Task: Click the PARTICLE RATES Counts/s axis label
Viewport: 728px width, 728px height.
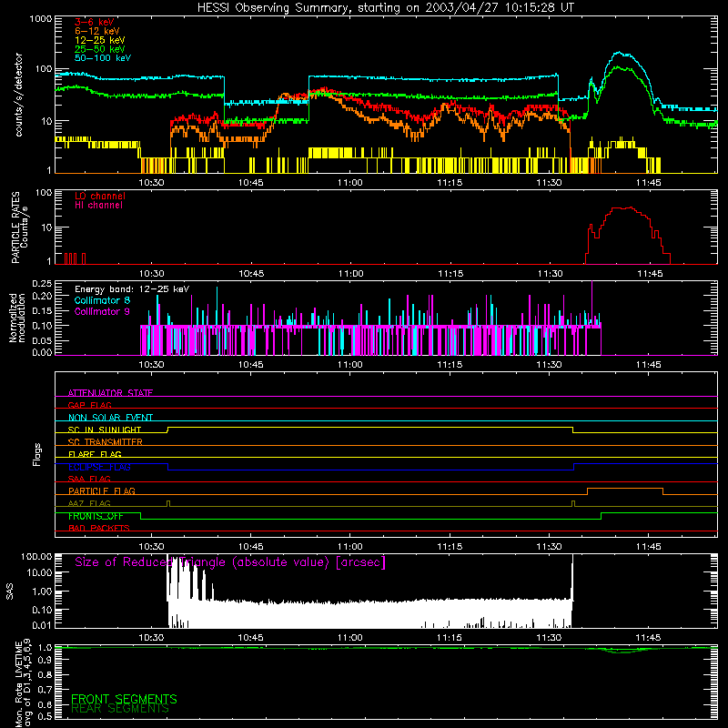Action: (20, 227)
